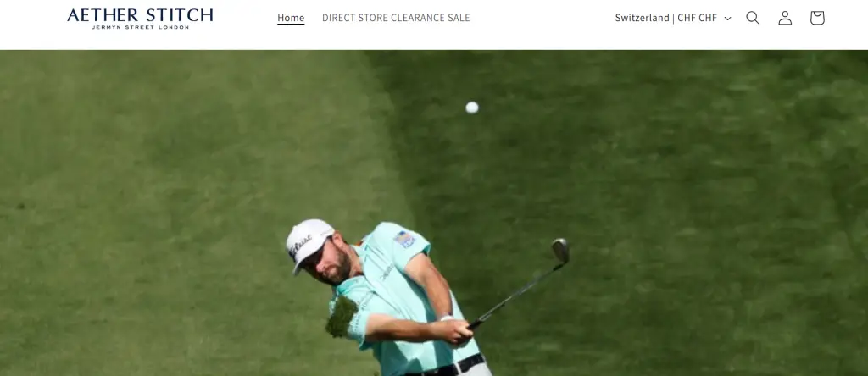Click the Aether Stitch logo
The height and width of the screenshot is (376, 868).
[x=140, y=19]
